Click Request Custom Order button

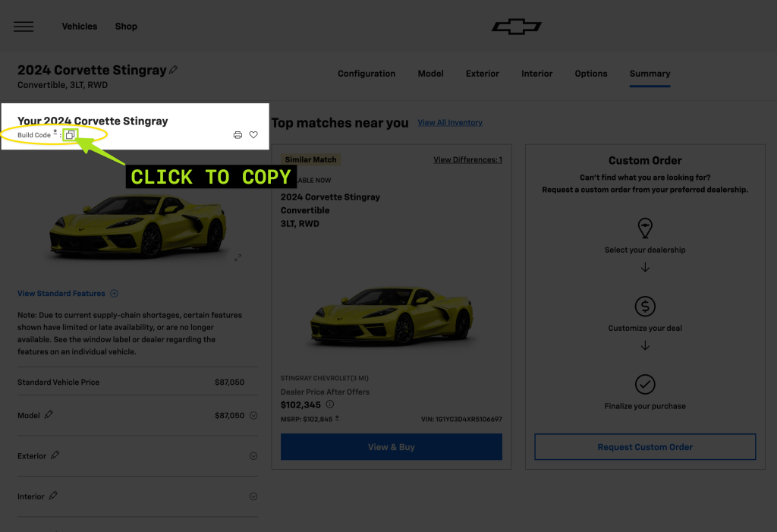click(x=645, y=447)
